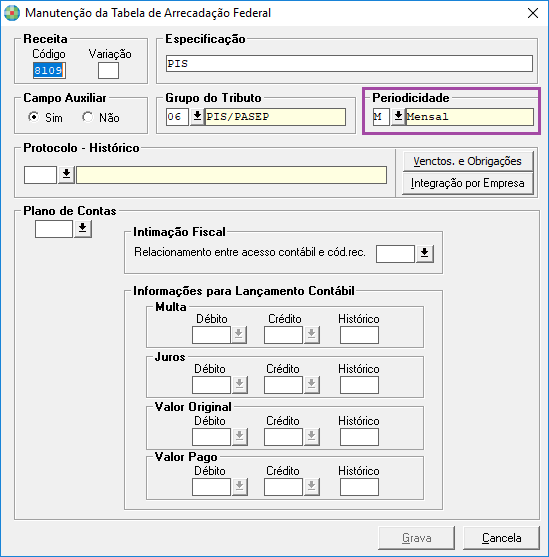
Task: Focus the Receita Código field
Action: pos(49,70)
